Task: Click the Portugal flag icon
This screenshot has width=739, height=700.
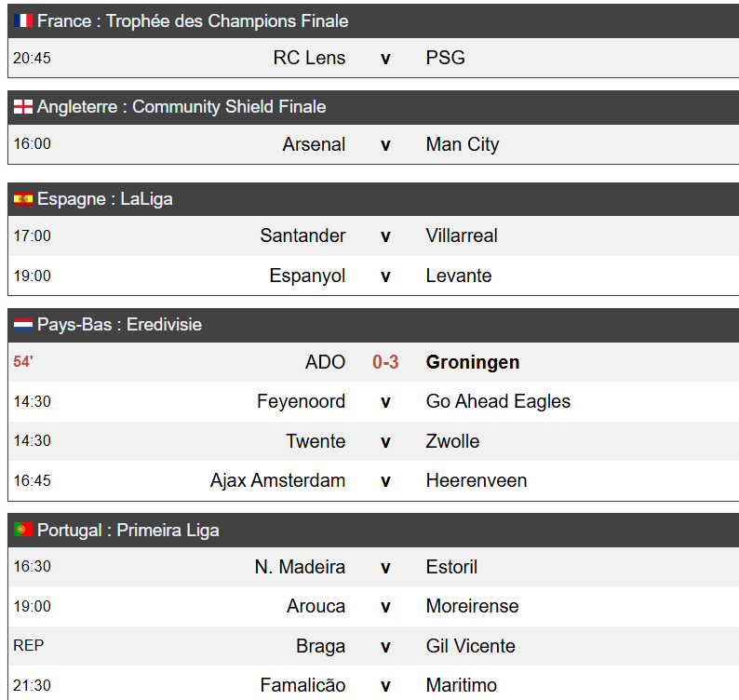Action: point(23,530)
